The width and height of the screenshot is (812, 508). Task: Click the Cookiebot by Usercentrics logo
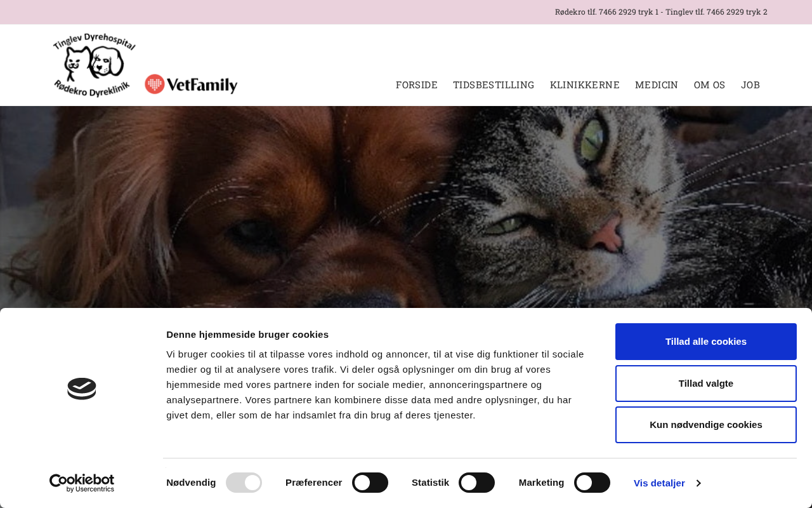point(82,483)
